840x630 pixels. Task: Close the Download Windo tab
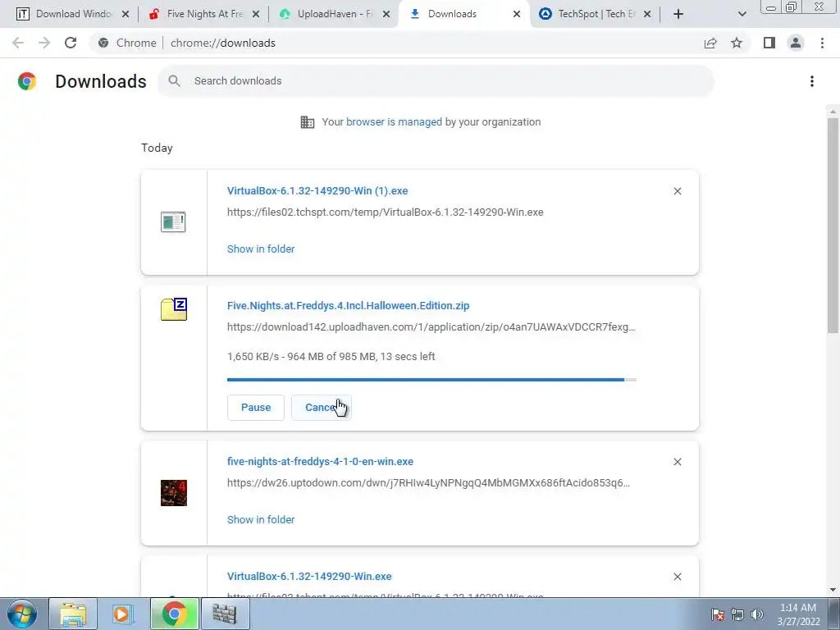click(126, 14)
